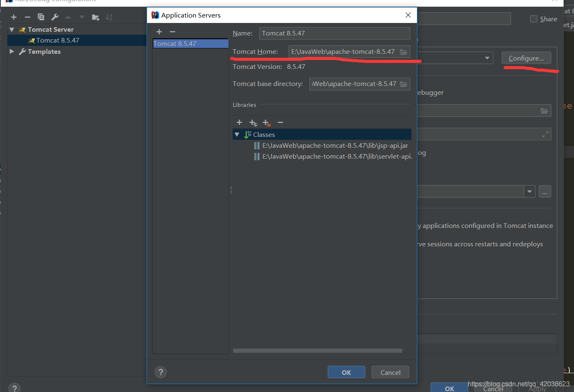The height and width of the screenshot is (392, 574).
Task: Click OK in the Application Servers dialog
Action: (x=346, y=372)
